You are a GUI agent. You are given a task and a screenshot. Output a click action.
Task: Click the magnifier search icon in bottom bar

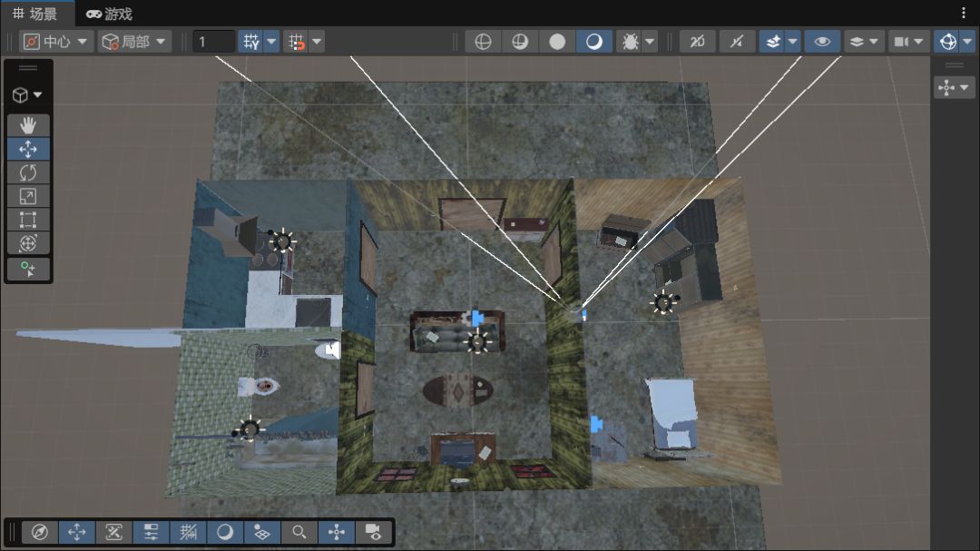tap(299, 532)
